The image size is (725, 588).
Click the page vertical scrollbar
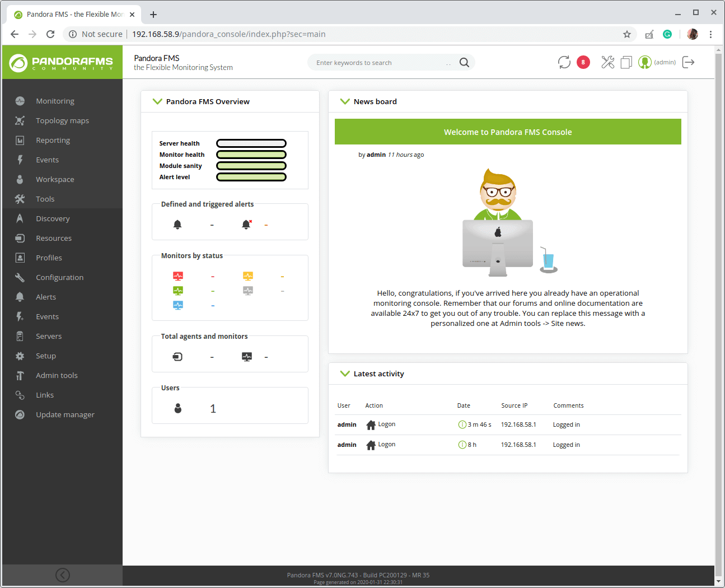719,315
